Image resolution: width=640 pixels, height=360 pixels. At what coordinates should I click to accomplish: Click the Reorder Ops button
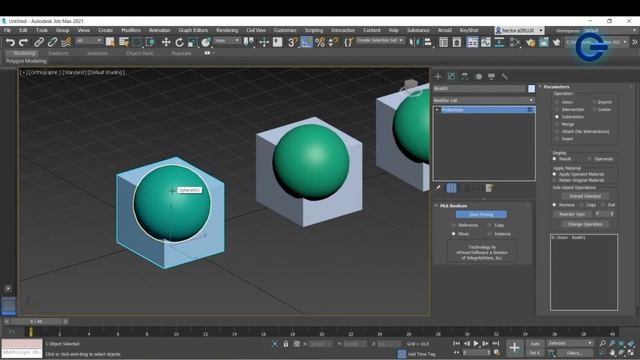[572, 214]
